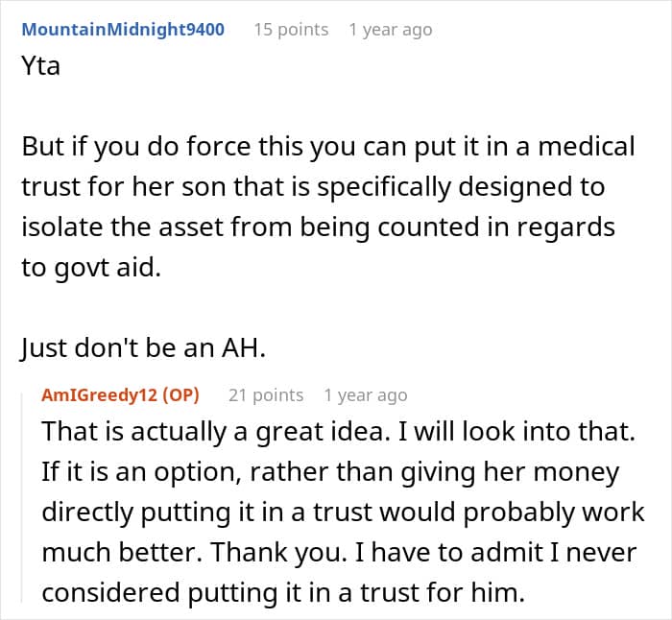Click the reply's last line ending 'trust for him.'
The image size is (672, 620).
(283, 593)
